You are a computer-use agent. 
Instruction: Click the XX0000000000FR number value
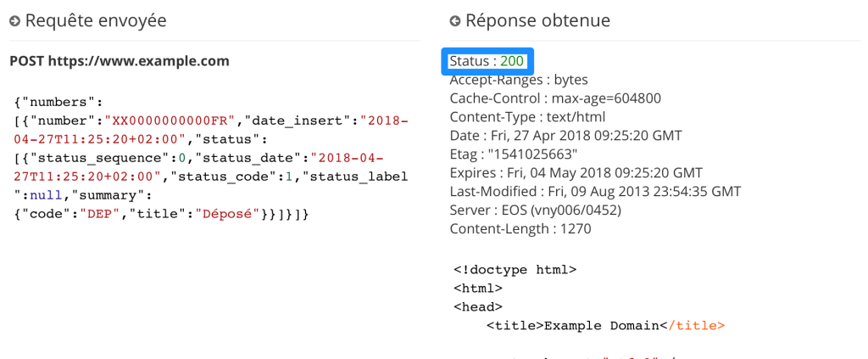click(169, 121)
